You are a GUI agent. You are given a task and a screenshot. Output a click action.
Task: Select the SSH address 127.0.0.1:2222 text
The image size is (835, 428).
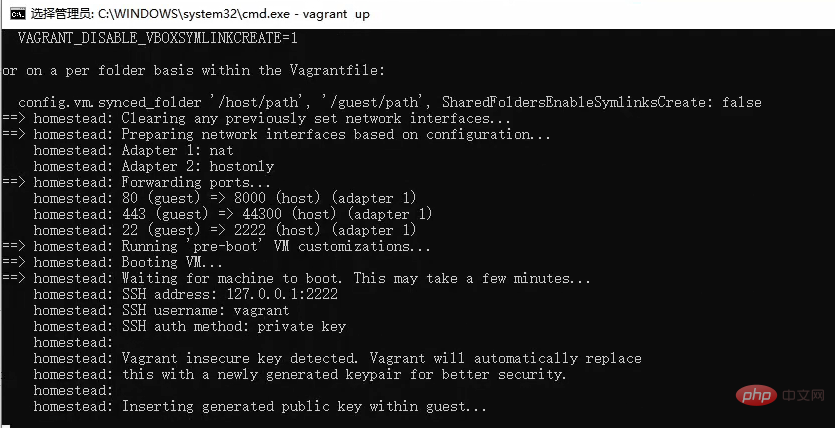tap(230, 294)
